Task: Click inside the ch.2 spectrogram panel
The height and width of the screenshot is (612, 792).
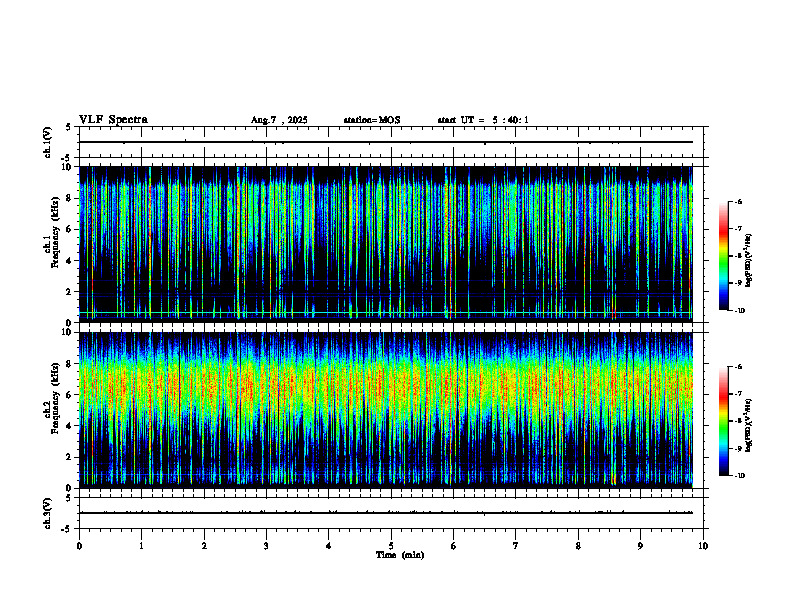Action: pyautogui.click(x=386, y=410)
